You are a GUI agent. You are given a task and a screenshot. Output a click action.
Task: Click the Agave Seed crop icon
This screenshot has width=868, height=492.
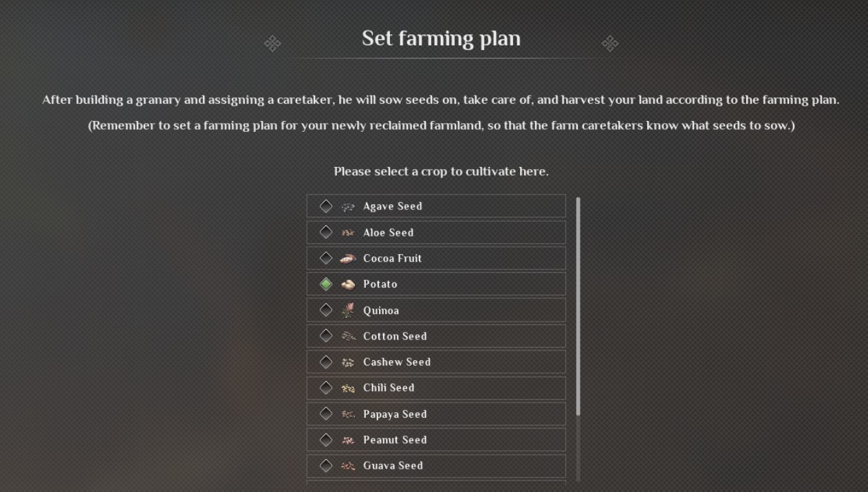(348, 206)
